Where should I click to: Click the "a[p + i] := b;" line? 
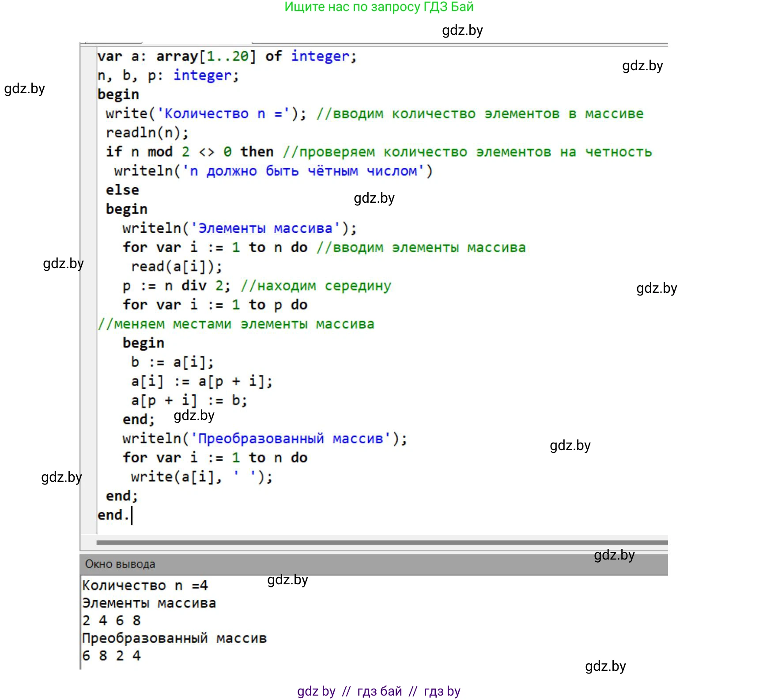point(189,401)
